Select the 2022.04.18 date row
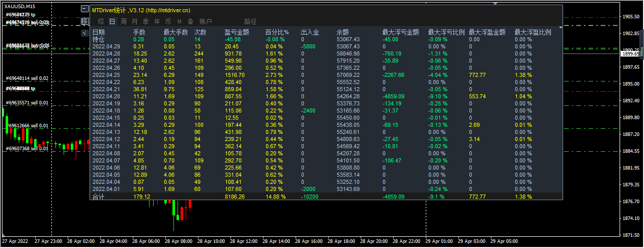Screen dimensions: 644x248 pyautogui.click(x=106, y=111)
